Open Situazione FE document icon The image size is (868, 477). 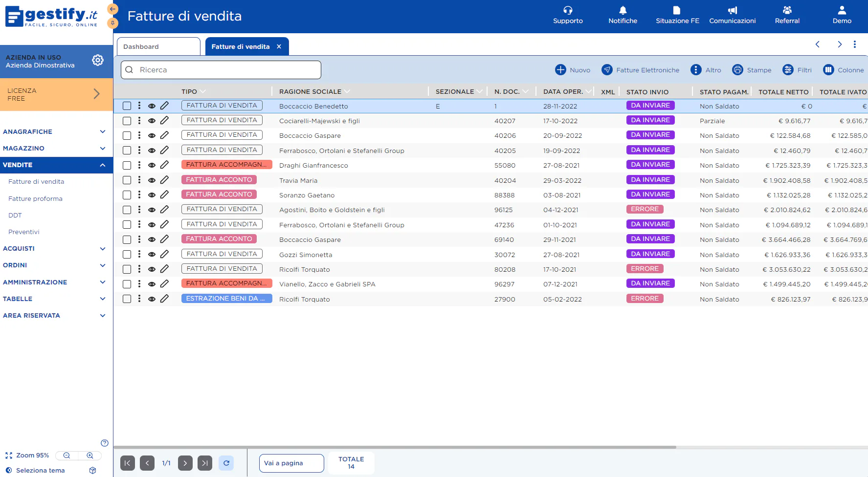click(x=677, y=10)
